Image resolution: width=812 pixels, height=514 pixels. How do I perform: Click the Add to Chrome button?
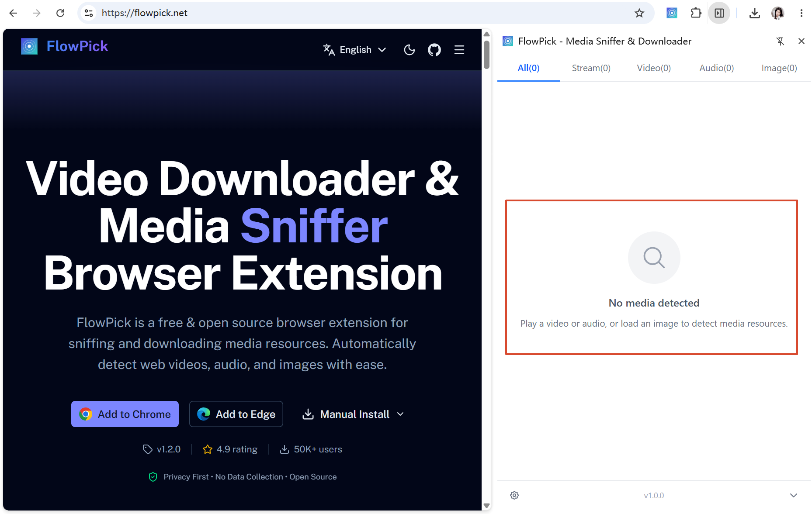125,414
